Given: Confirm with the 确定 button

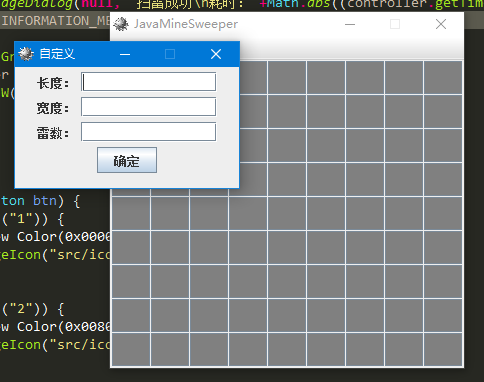Looking at the screenshot, I should tap(127, 160).
